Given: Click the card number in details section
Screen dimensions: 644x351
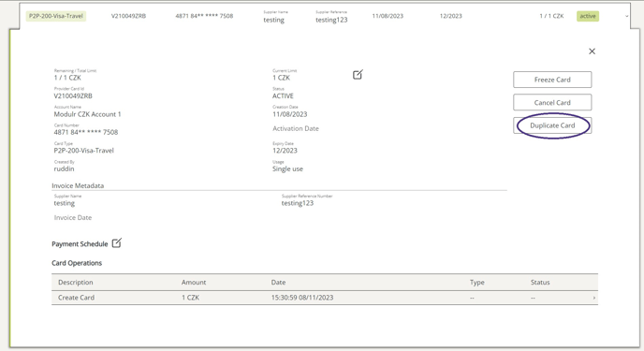Looking at the screenshot, I should click(x=85, y=132).
